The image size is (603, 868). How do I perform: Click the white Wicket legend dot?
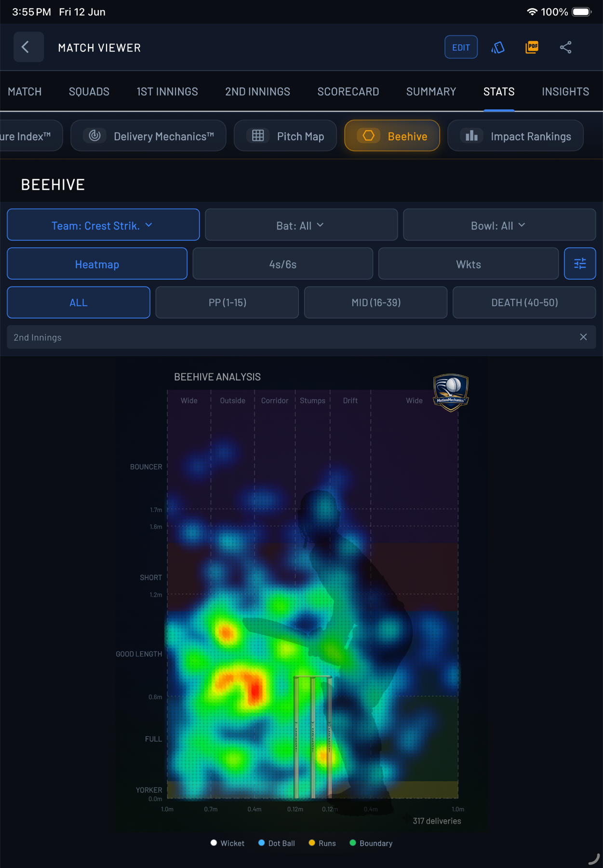click(x=214, y=843)
